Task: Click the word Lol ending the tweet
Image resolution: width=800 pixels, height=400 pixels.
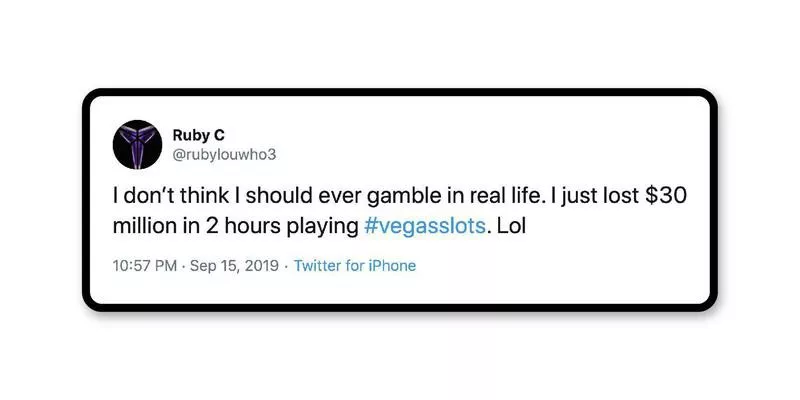Action: [x=511, y=226]
